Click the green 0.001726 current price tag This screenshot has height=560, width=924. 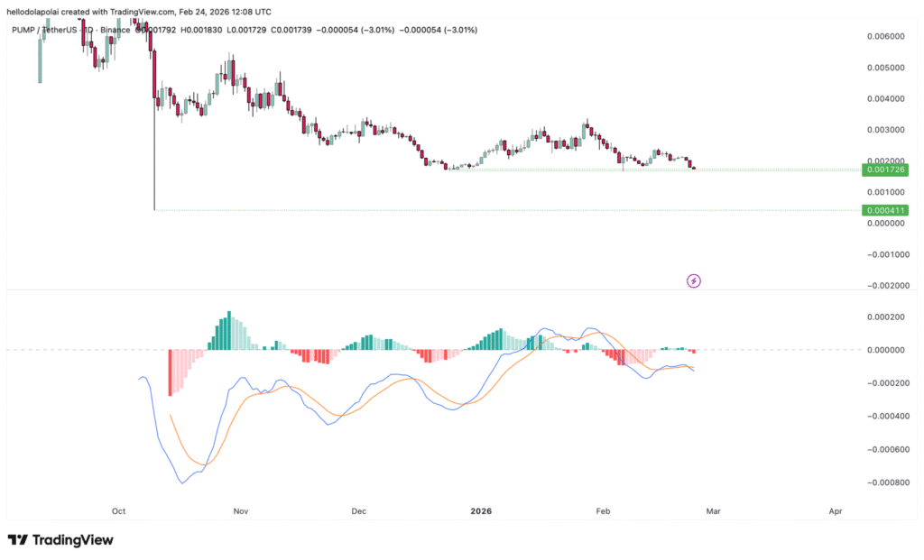885,170
